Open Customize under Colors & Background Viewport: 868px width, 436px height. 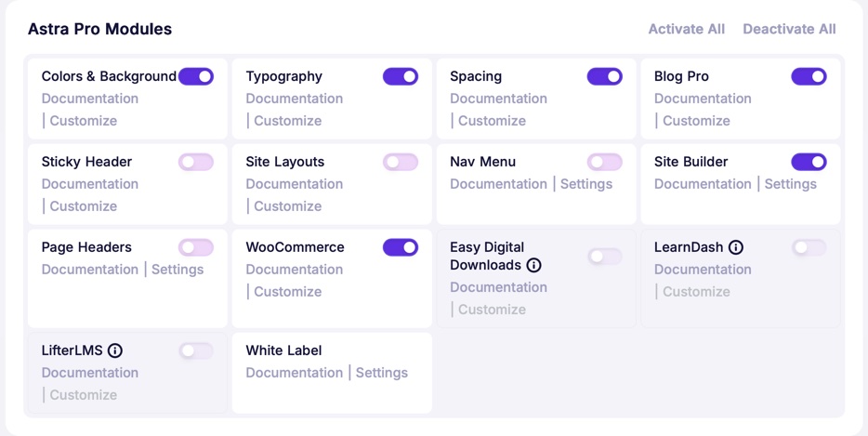tap(84, 121)
